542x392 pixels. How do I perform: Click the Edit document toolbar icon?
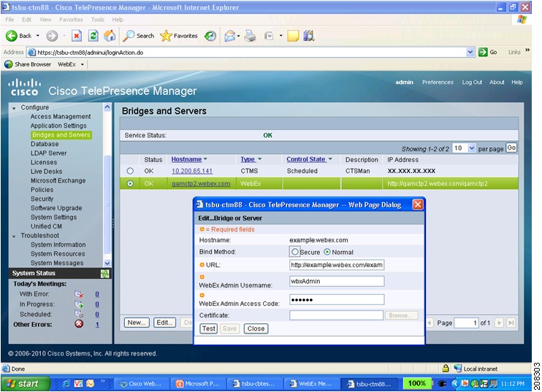point(269,36)
